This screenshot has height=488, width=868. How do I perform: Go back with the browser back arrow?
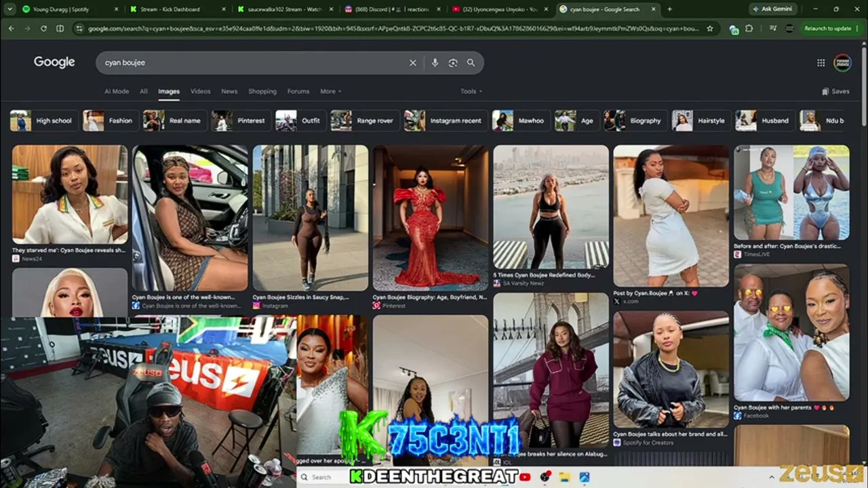pos(11,28)
